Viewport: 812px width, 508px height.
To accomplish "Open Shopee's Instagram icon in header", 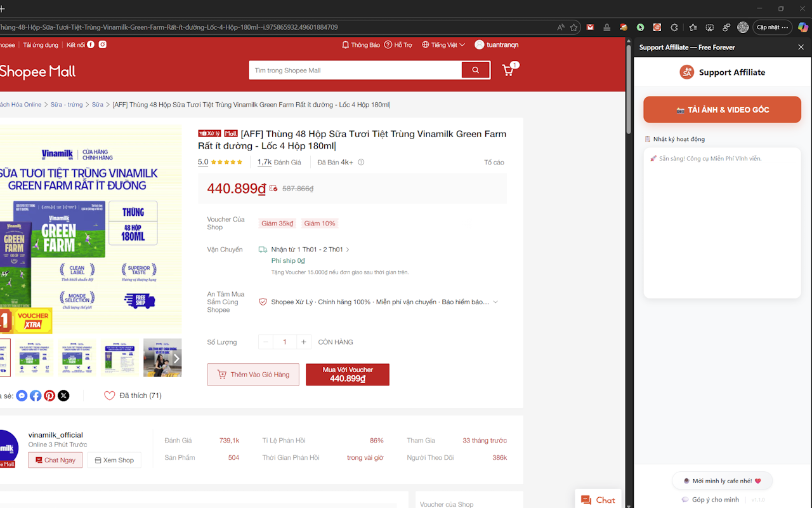I will (102, 44).
